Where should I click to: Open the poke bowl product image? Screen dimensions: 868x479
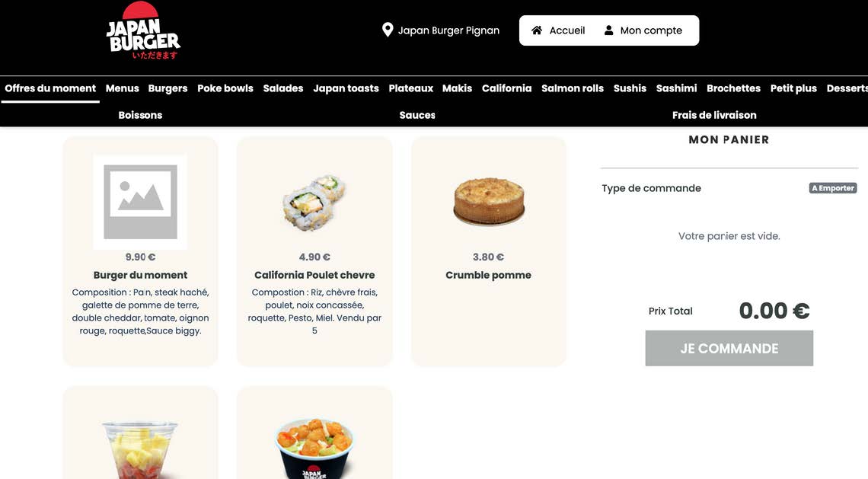tap(314, 448)
